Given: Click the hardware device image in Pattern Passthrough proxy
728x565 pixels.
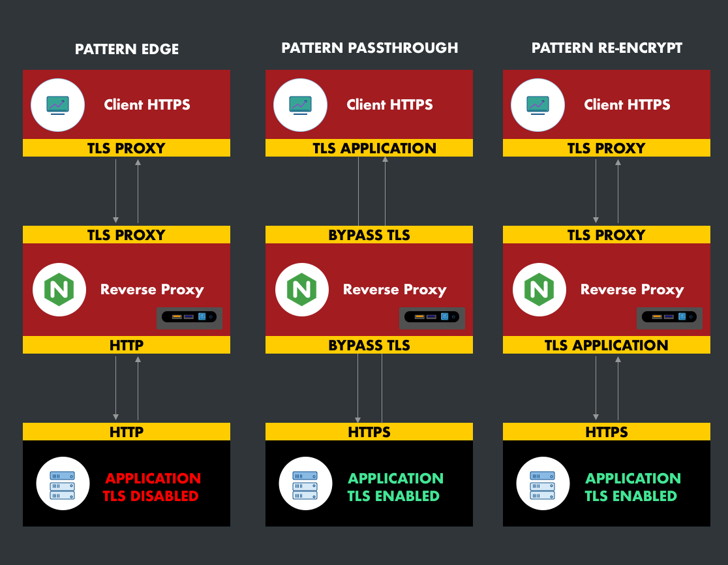Looking at the screenshot, I should 432,317.
